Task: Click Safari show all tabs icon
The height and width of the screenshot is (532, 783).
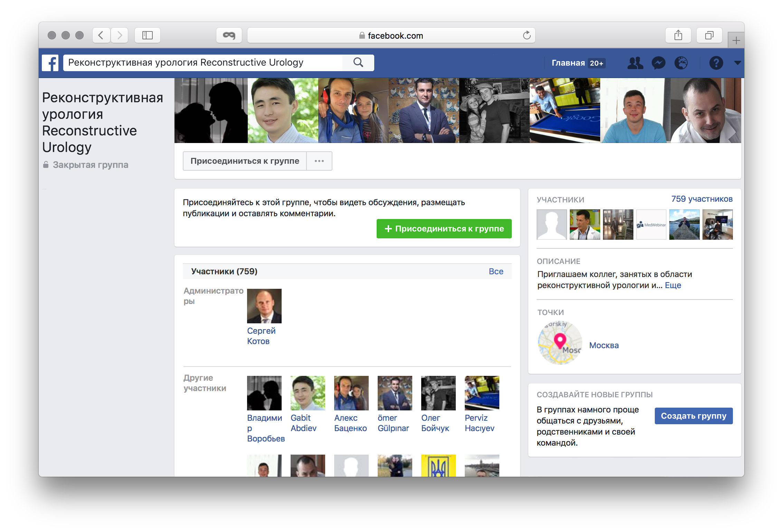Action: 709,35
